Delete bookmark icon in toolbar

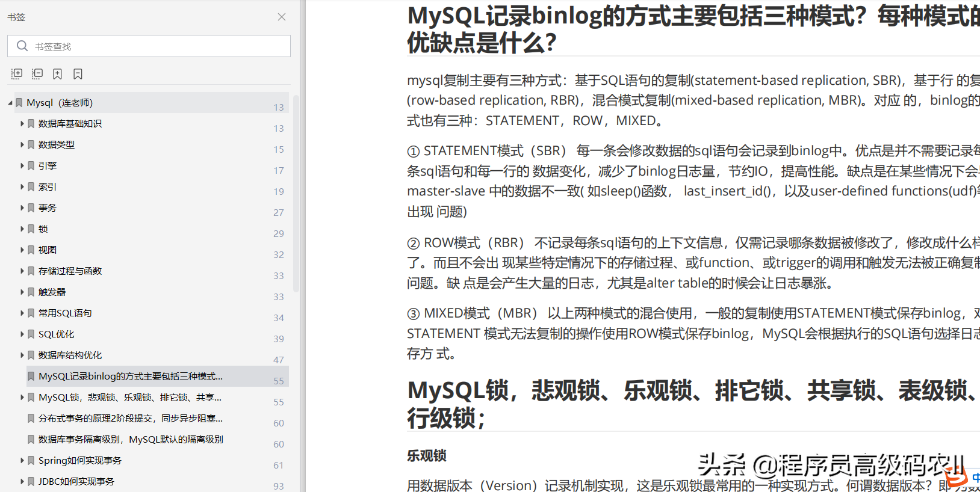tap(78, 74)
